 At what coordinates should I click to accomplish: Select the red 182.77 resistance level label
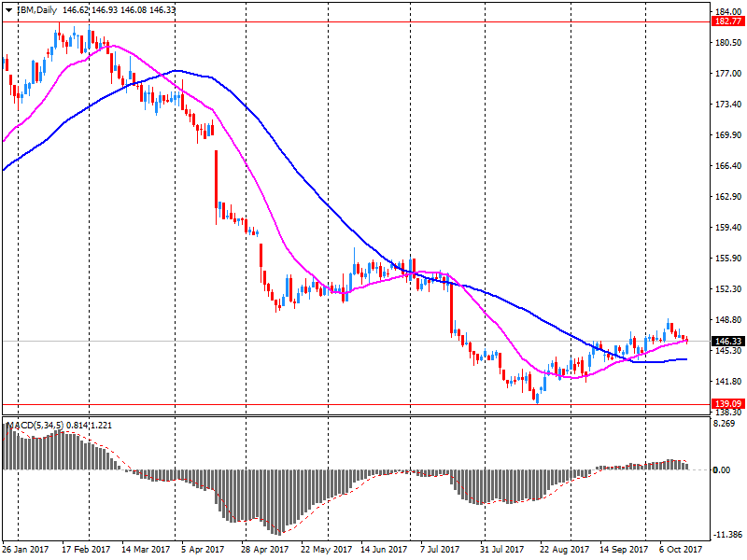click(728, 21)
